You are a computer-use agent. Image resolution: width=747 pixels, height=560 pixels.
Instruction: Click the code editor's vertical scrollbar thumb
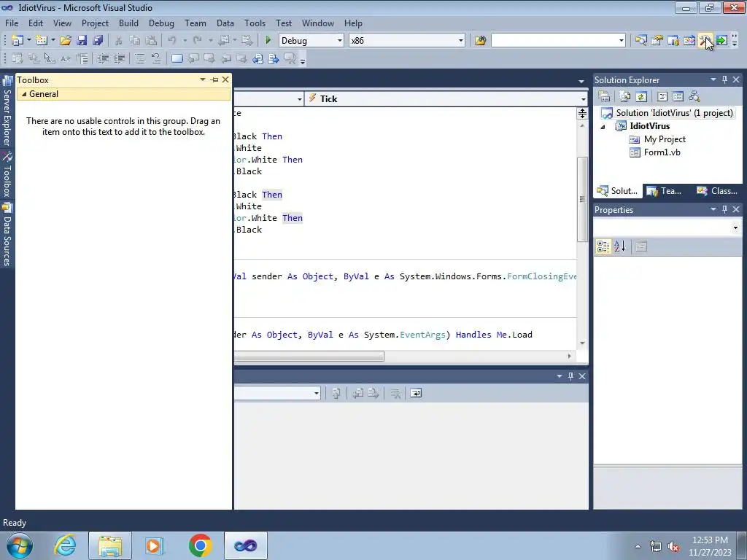click(x=582, y=199)
